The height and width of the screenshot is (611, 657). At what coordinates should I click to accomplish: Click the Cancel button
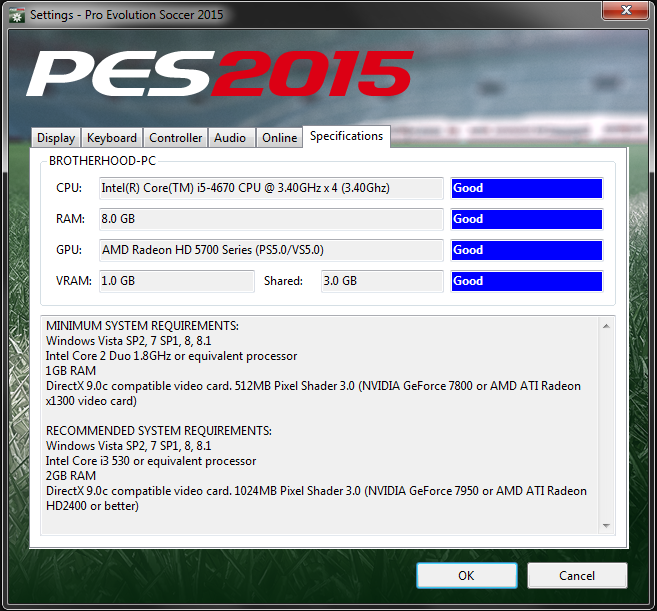click(x=577, y=575)
